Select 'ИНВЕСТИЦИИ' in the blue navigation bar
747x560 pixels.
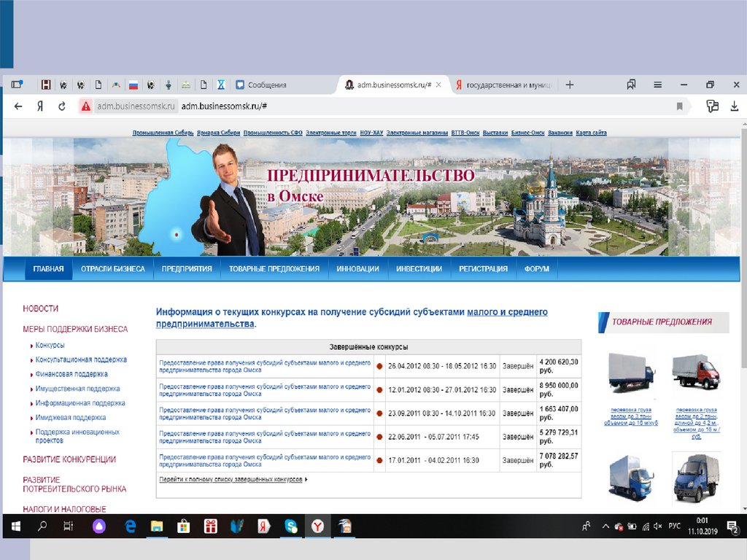click(419, 269)
